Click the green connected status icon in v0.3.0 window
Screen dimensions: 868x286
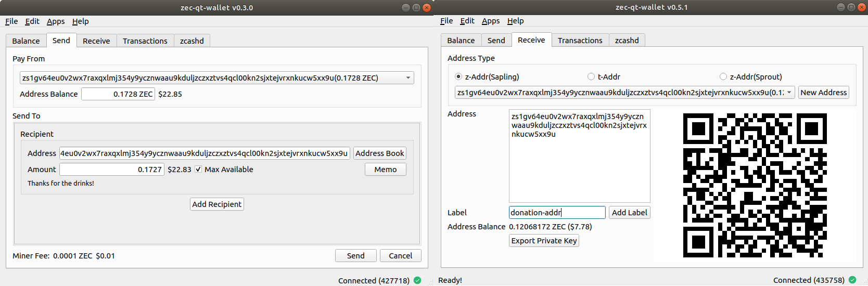point(417,280)
